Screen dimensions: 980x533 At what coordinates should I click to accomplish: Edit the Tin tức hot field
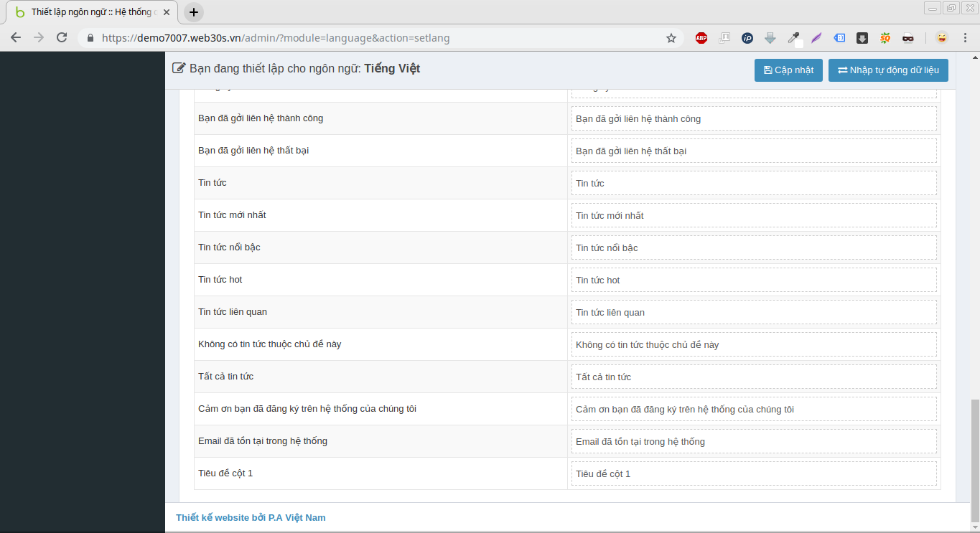point(754,280)
